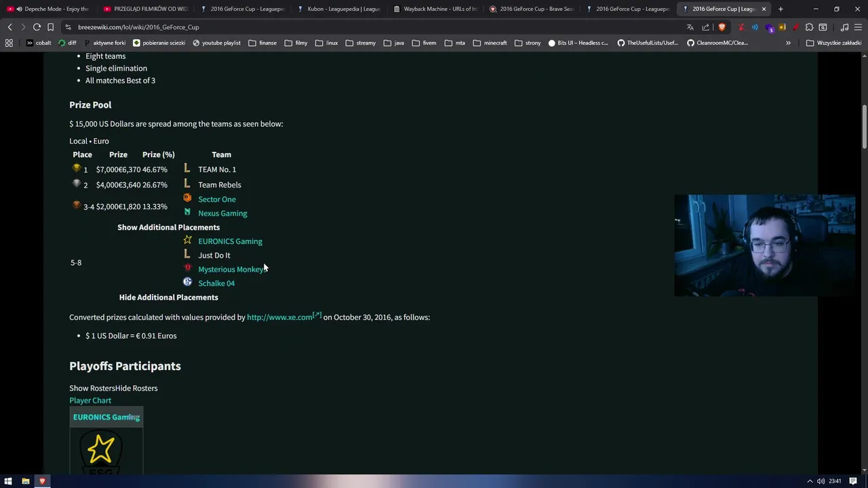Open the music playlist note icon

pyautogui.click(x=844, y=27)
